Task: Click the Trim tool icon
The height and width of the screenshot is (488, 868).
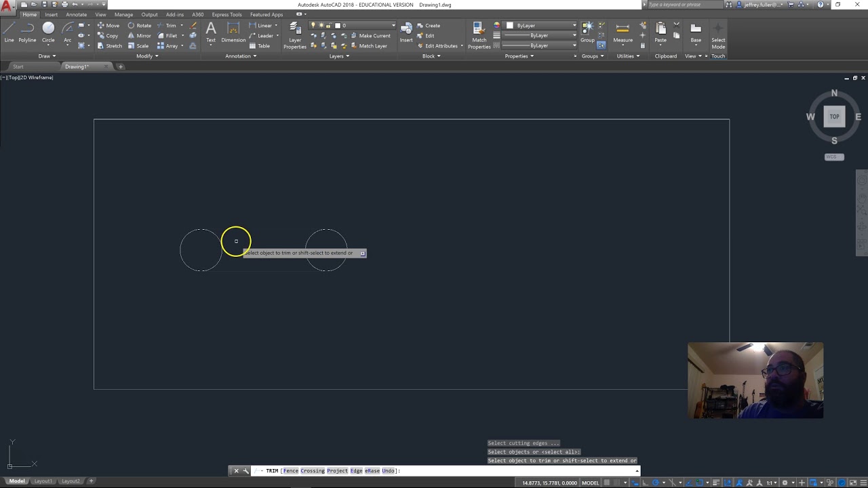Action: tap(161, 26)
